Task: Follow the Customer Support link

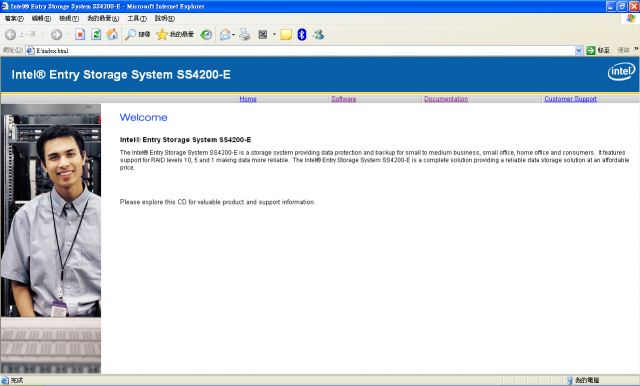Action: pos(570,99)
